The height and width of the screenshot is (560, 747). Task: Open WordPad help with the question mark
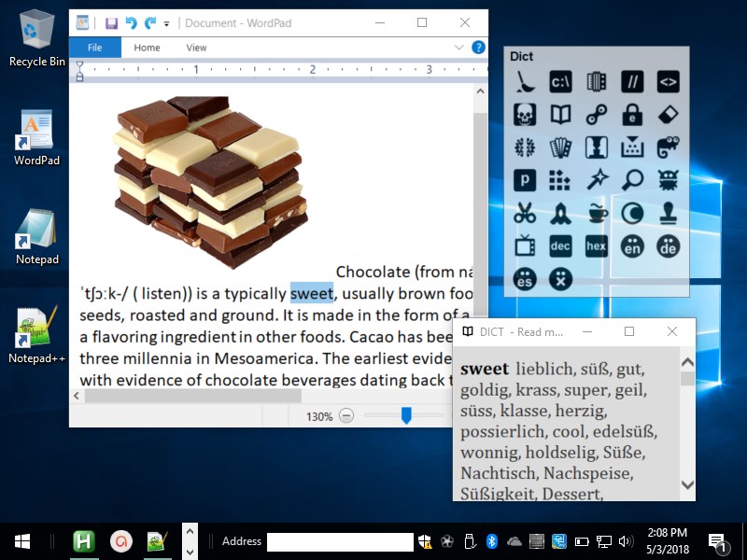pos(478,48)
